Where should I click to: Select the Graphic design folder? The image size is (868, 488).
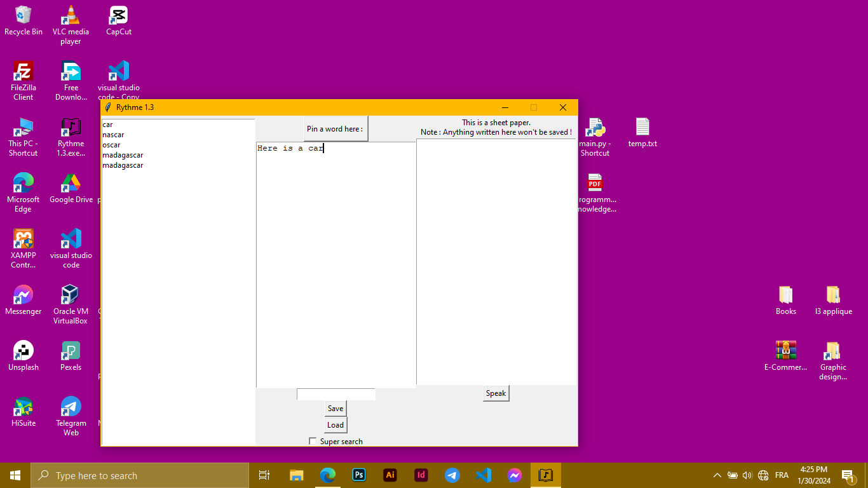(x=833, y=360)
